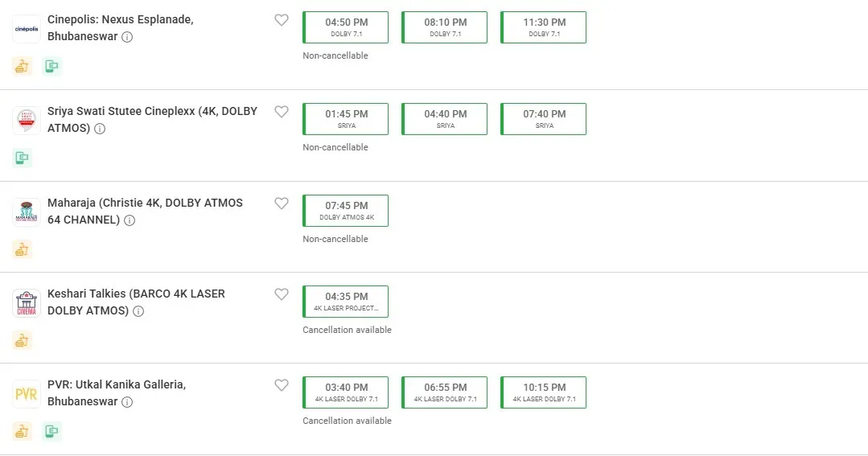Screen dimensions: 868x456
Task: Click the M-Ticket icon under Sriya Swati Stutee
Action: [x=22, y=158]
